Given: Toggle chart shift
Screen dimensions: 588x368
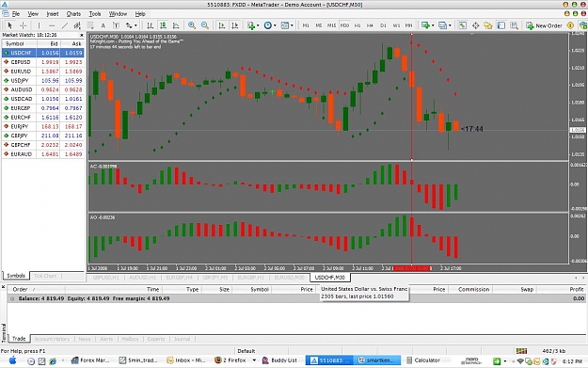Looking at the screenshot, I should [235, 25].
